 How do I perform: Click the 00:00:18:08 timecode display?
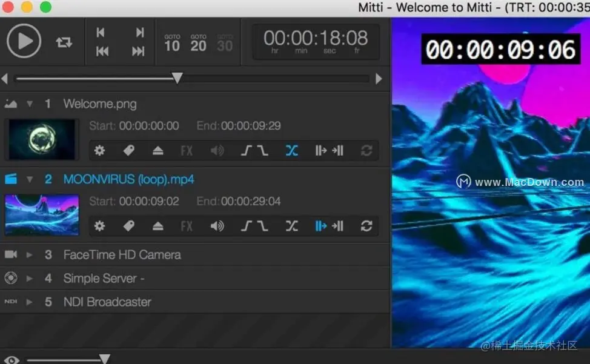[x=316, y=42]
